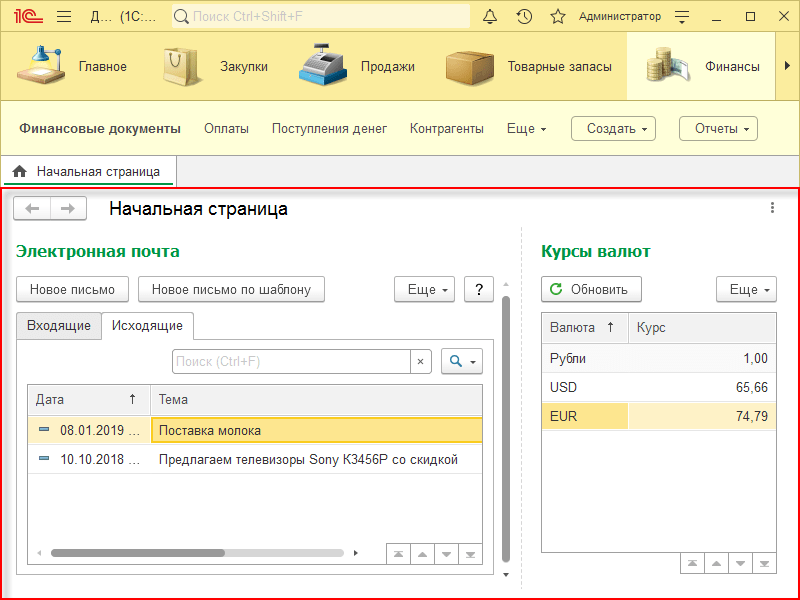Open the Главное section
800x600 pixels.
71,66
